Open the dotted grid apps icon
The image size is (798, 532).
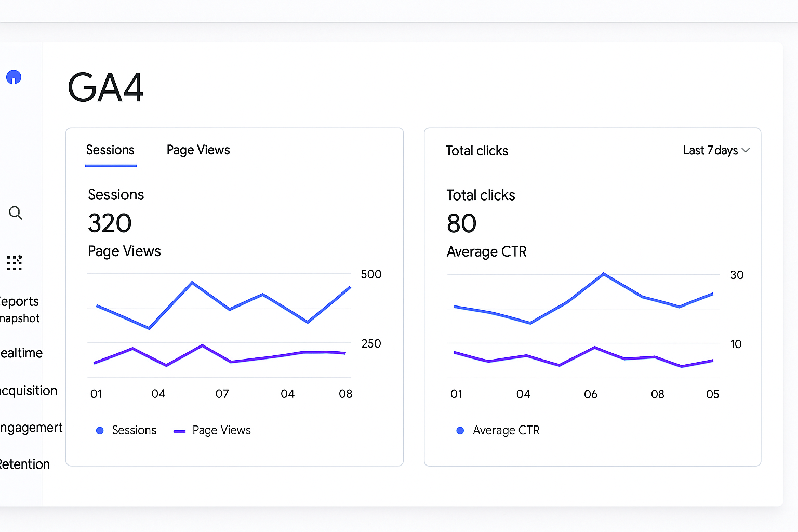[15, 263]
